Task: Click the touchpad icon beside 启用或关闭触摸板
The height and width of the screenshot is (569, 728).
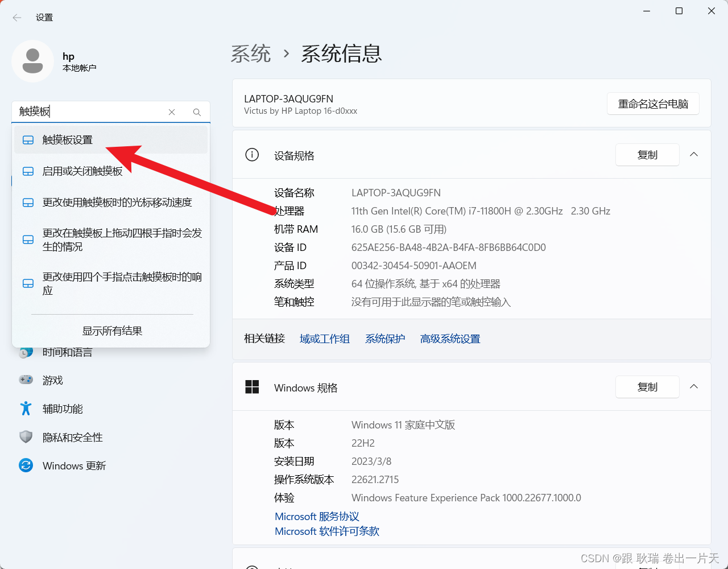Action: point(28,171)
